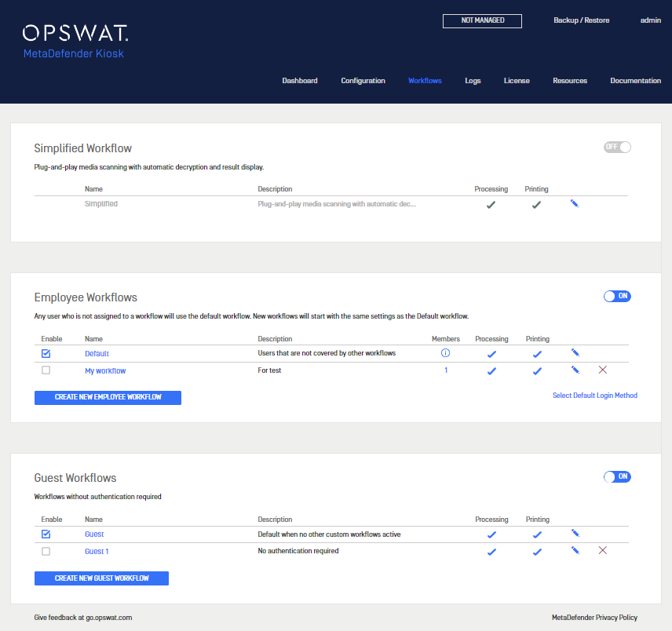Click the Default workflow members info icon
The height and width of the screenshot is (631, 672).
445,353
